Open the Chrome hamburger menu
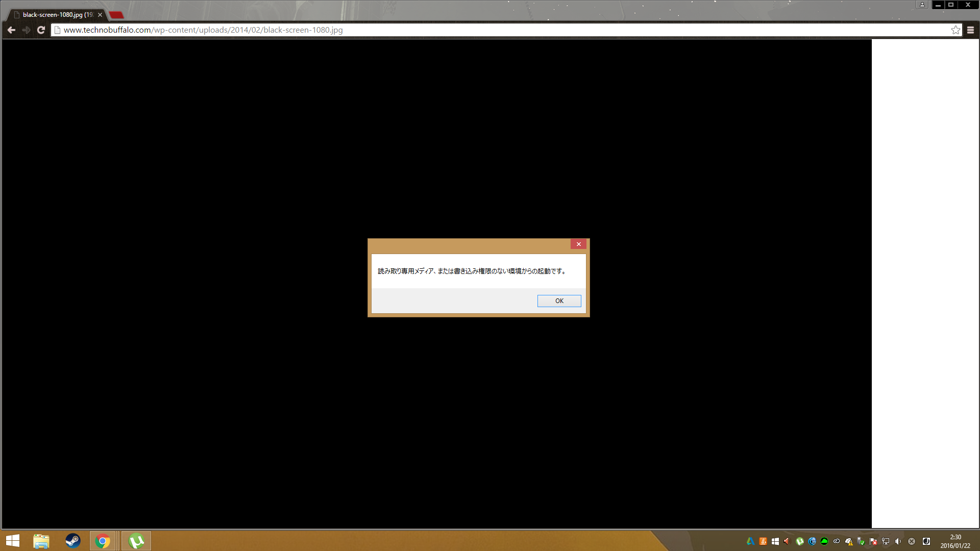Image resolution: width=980 pixels, height=551 pixels. [970, 30]
